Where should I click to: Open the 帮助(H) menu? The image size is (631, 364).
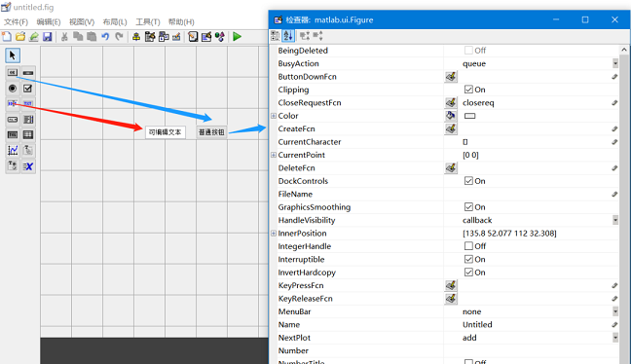(181, 21)
